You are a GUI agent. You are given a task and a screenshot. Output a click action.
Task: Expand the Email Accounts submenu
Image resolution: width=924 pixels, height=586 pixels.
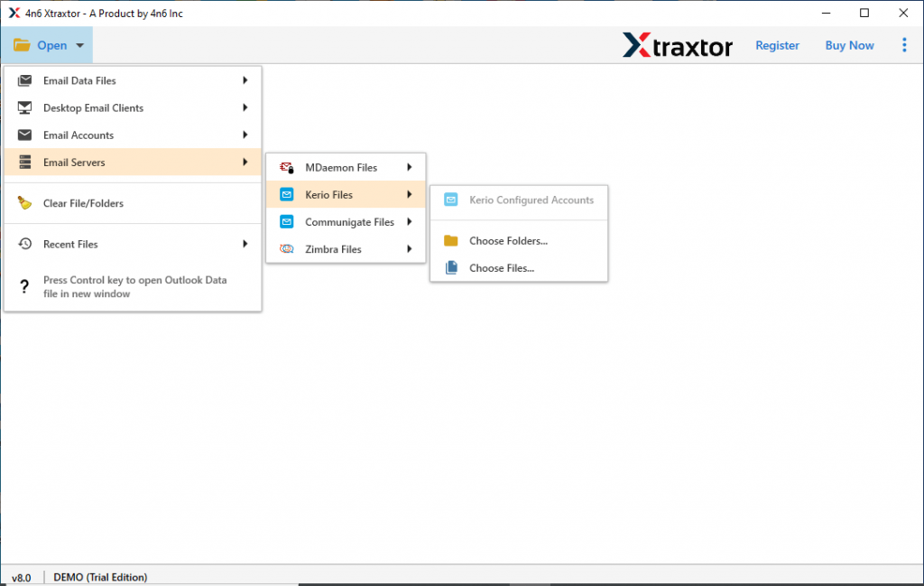click(x=245, y=135)
